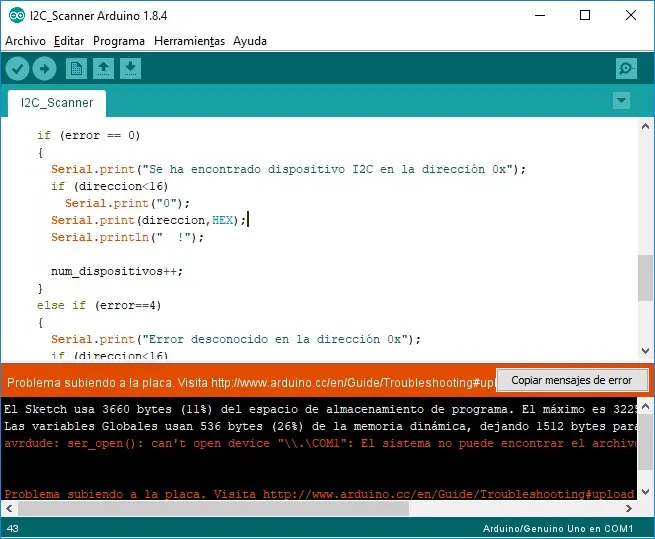Screen dimensions: 655x539
Task: Open the Herramientas menu
Action: 189,41
